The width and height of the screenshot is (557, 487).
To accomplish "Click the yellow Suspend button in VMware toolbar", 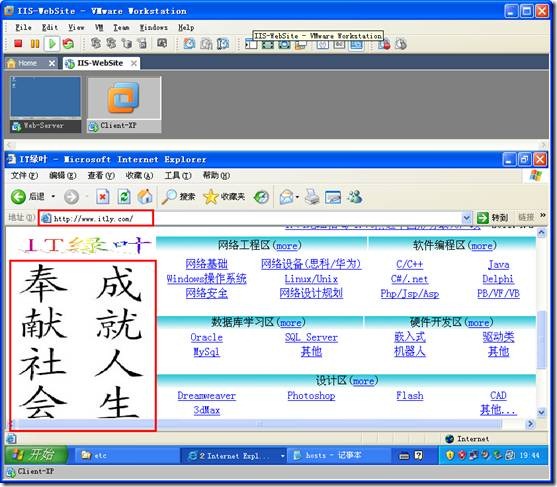I will (x=35, y=44).
